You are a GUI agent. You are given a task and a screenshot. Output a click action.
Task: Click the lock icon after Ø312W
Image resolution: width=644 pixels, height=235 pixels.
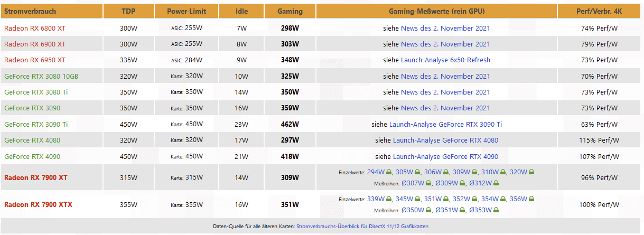(496, 183)
